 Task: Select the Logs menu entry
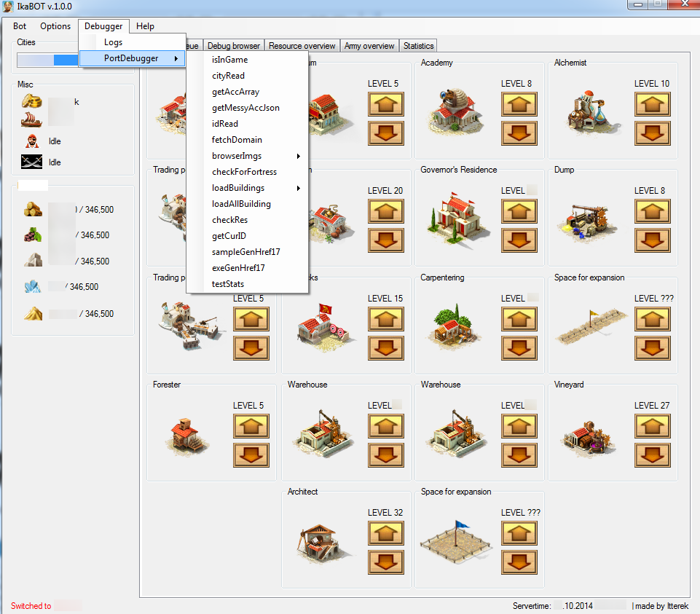pos(113,42)
